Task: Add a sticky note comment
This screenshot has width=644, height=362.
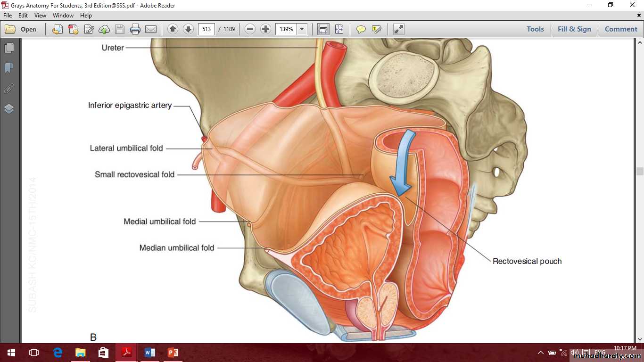Action: point(361,29)
